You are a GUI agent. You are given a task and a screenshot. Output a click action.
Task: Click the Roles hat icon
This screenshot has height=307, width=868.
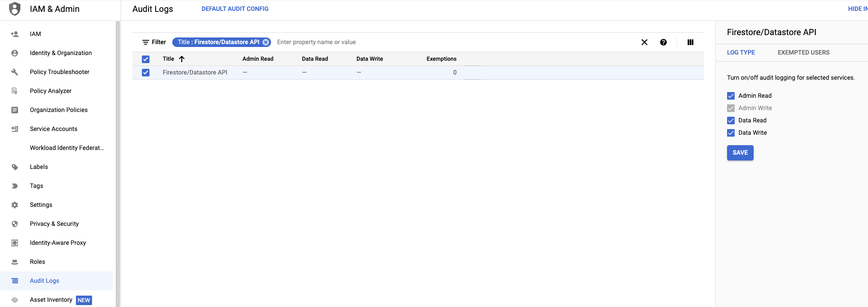tap(15, 262)
